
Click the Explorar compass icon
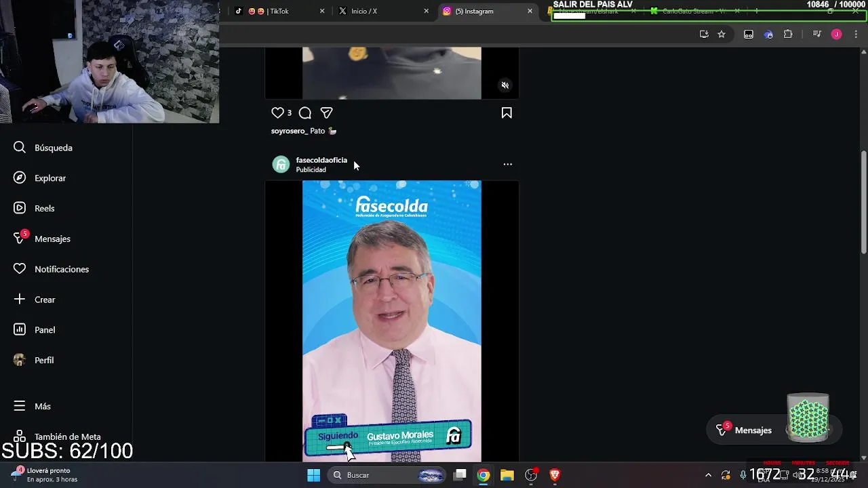click(x=20, y=178)
